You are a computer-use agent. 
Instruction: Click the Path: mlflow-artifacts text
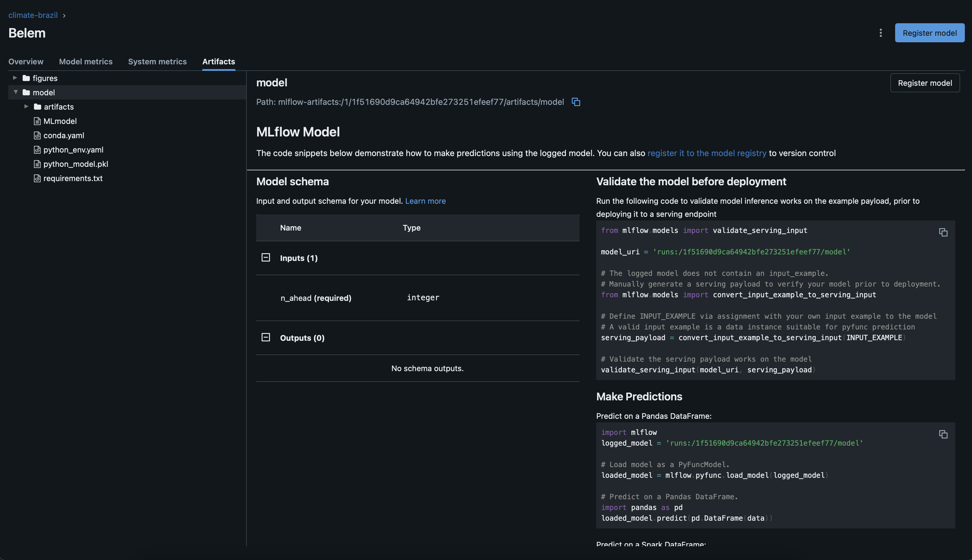[410, 102]
